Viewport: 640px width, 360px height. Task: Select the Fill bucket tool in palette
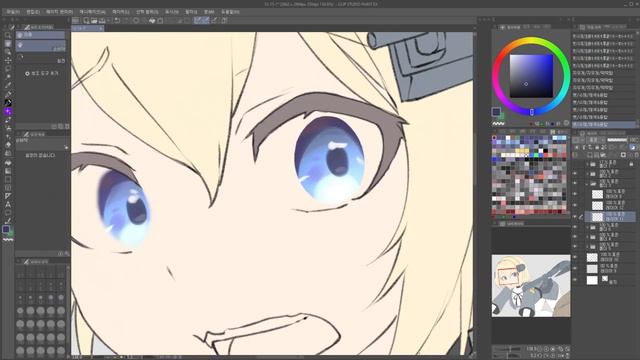coord(8,162)
